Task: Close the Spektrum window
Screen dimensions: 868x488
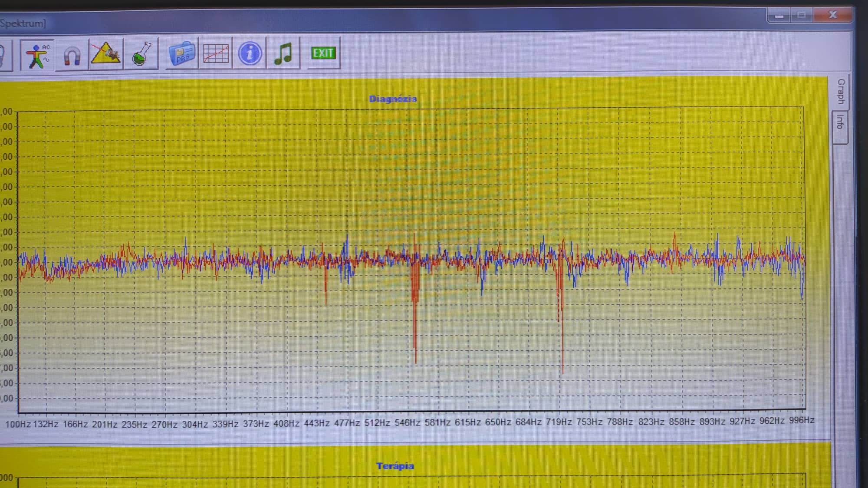Action: (832, 15)
